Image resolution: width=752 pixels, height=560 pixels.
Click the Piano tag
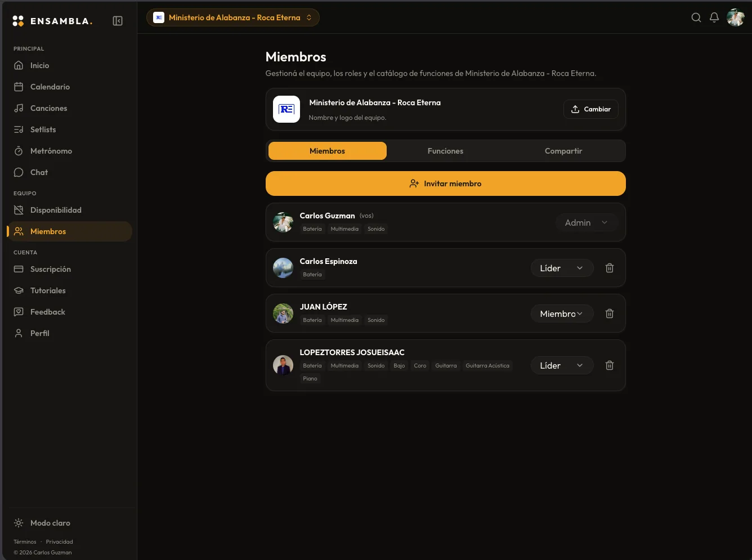point(310,379)
